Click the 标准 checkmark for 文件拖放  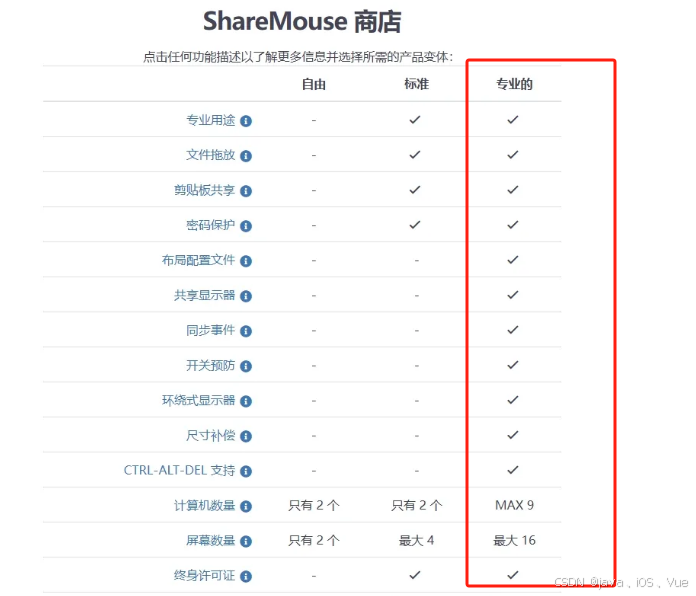coord(415,155)
